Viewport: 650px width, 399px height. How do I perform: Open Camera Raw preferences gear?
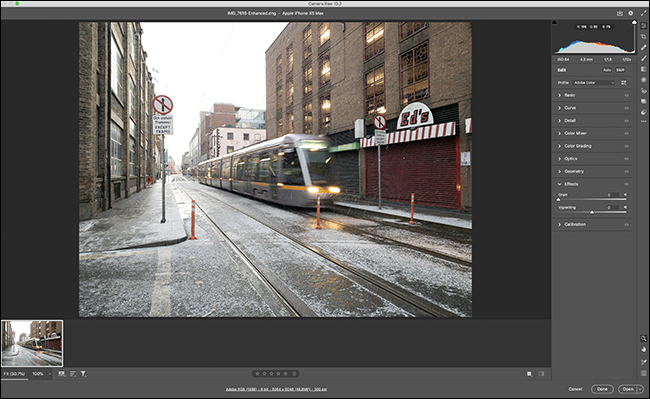coord(631,13)
